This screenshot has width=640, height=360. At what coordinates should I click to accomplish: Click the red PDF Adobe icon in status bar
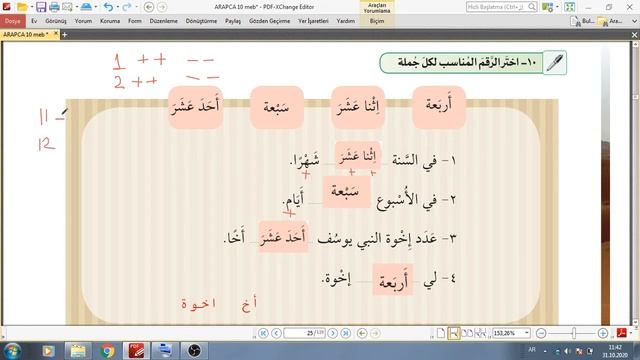622,333
